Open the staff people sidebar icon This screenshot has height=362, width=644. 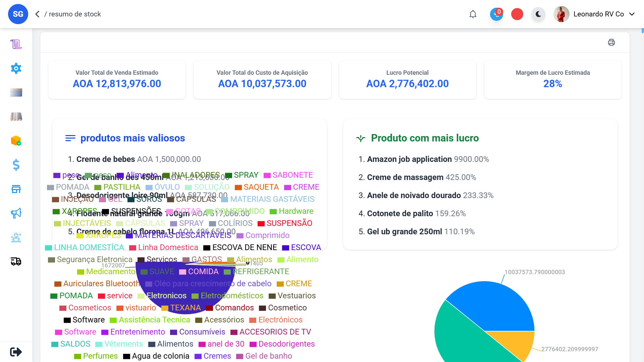(x=16, y=237)
